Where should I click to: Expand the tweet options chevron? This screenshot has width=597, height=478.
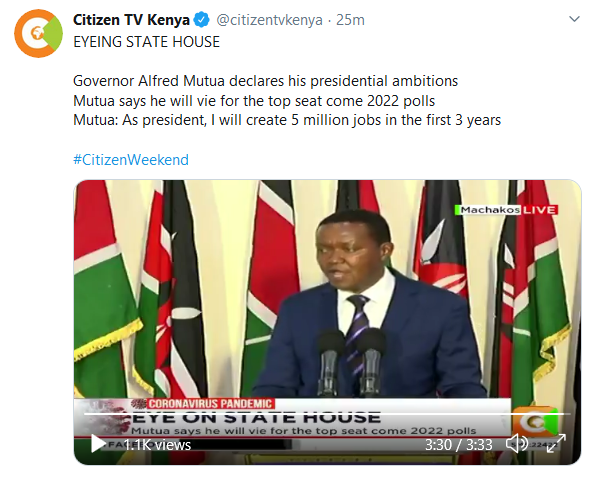point(574,19)
